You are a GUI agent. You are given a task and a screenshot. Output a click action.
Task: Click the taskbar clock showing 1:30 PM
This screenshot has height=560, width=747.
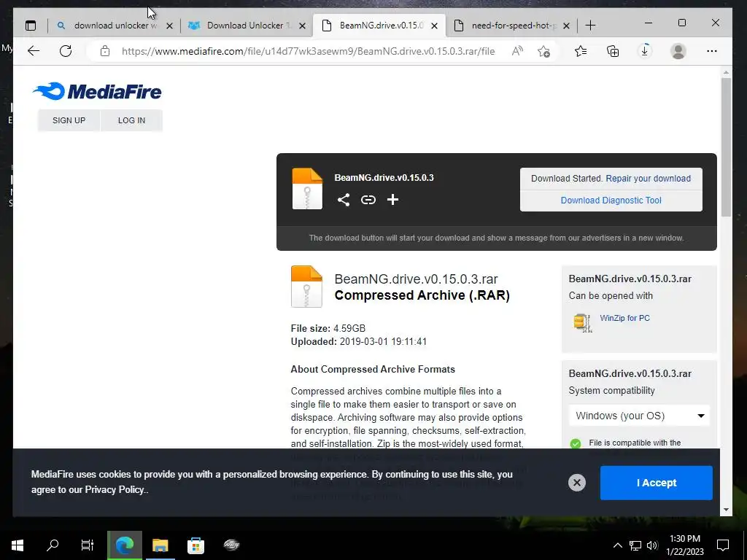(x=684, y=545)
